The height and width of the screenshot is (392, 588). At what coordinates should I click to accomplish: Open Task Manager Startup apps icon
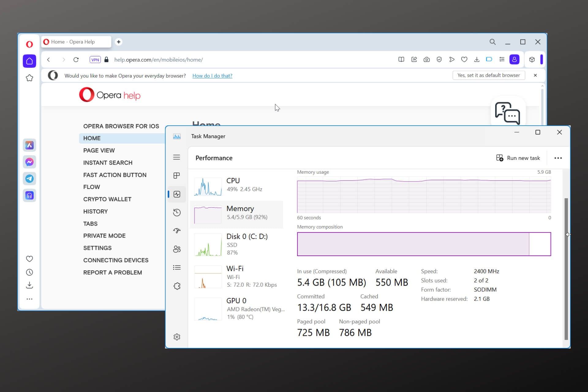[177, 231]
